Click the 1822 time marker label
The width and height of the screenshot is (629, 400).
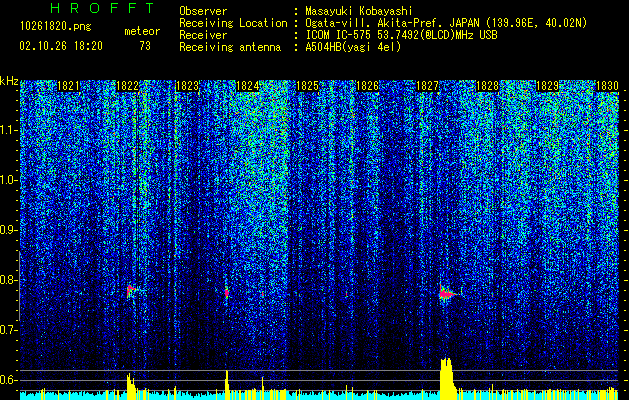pos(128,86)
